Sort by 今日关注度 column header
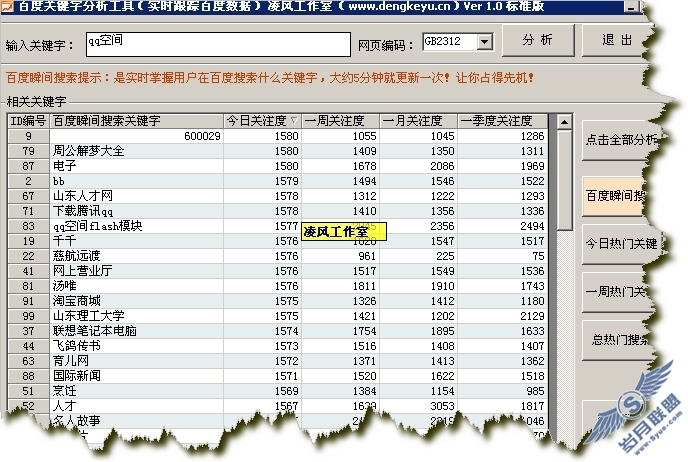688x462 pixels. (262, 121)
